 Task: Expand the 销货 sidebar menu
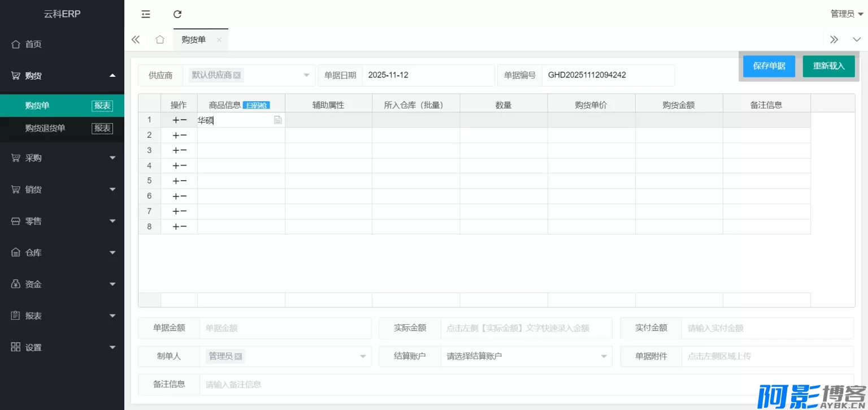pos(62,190)
